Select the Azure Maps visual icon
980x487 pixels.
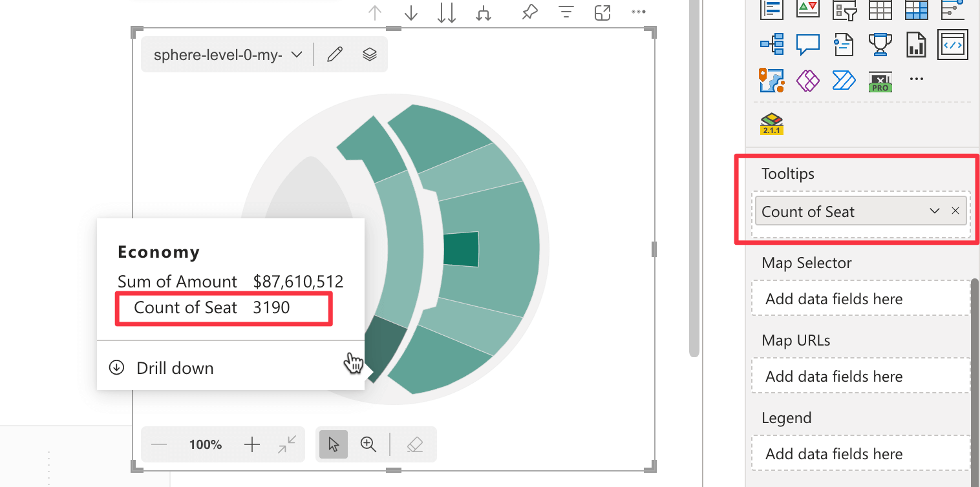772,80
